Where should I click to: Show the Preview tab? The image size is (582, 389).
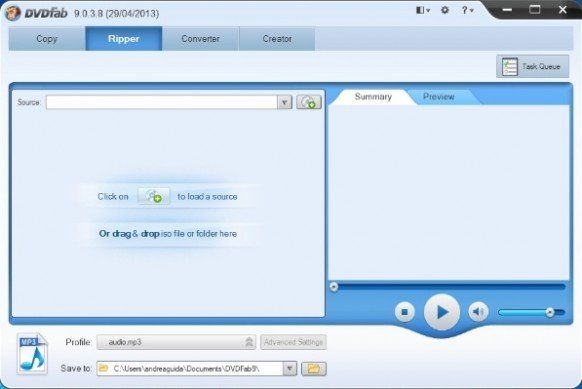[439, 97]
